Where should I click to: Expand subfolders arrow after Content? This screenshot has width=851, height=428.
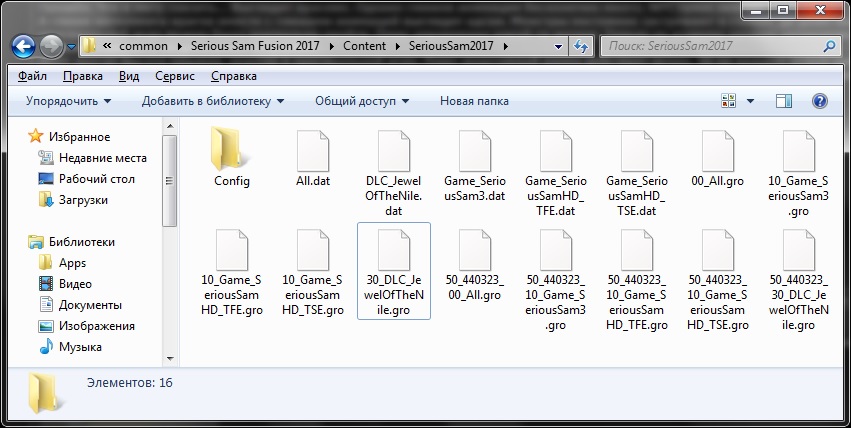tap(397, 46)
